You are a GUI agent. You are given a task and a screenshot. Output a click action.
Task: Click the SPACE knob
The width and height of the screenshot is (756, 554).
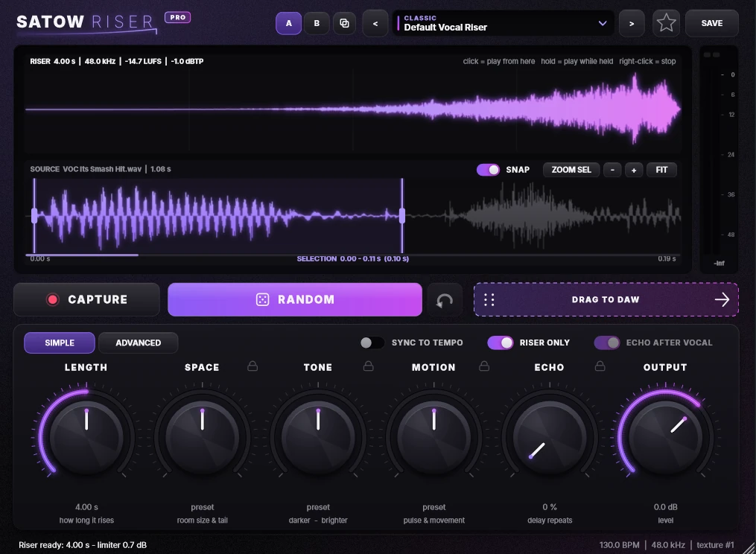(x=203, y=438)
